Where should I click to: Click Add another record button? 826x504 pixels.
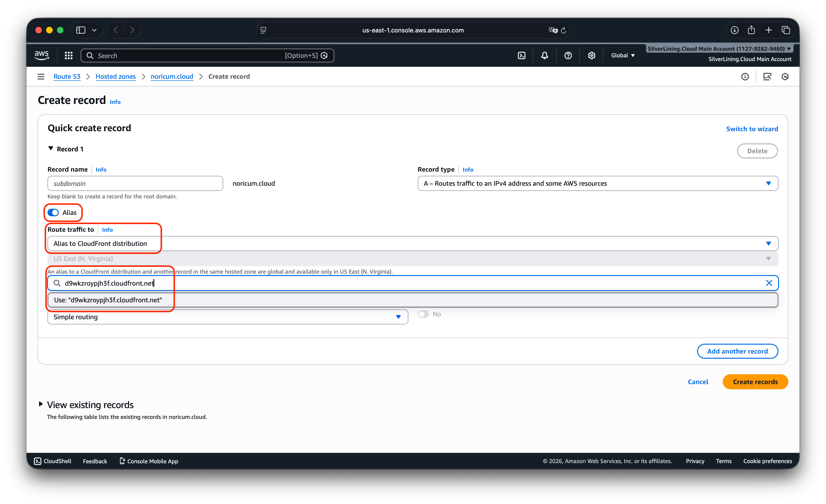click(x=737, y=351)
